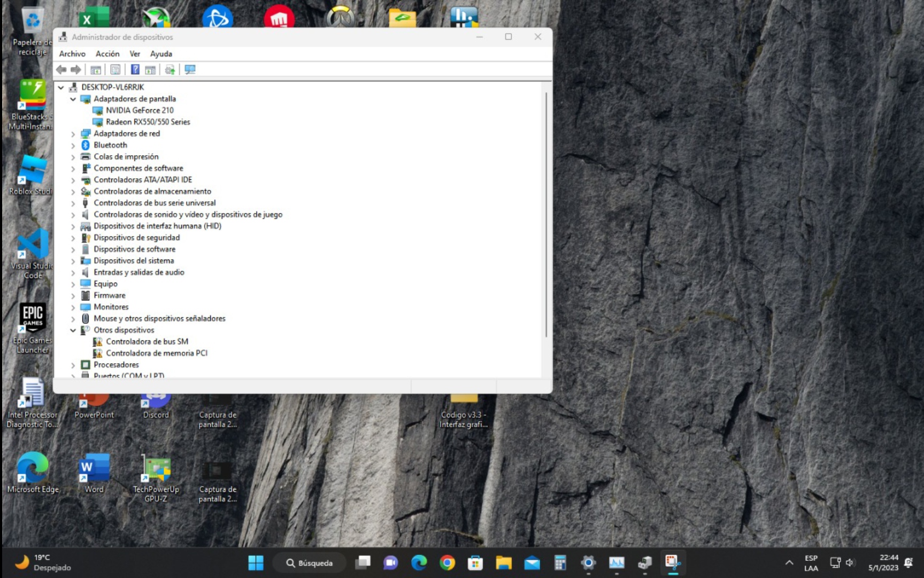Viewport: 924px width, 578px height.
Task: Open Google Chrome from the taskbar
Action: tap(447, 562)
